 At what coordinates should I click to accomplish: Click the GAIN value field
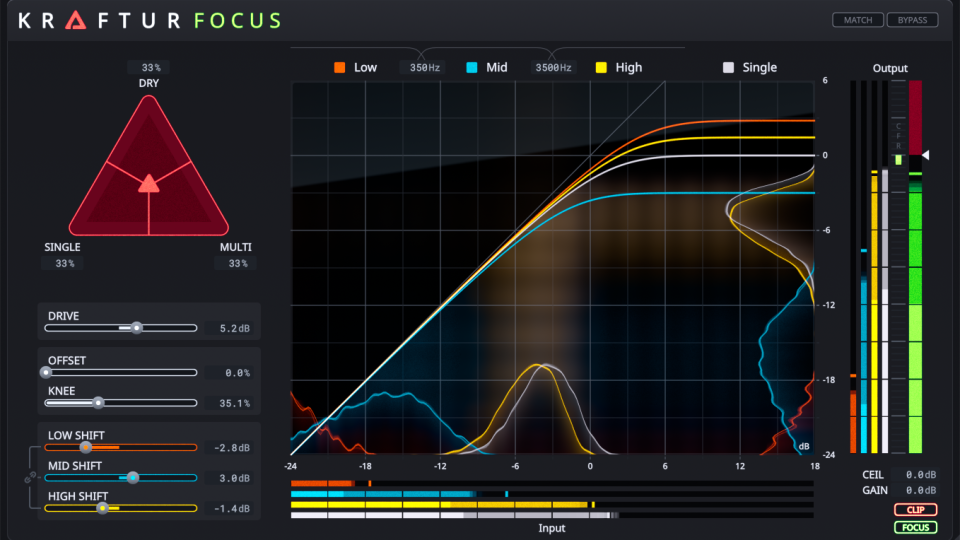click(915, 490)
